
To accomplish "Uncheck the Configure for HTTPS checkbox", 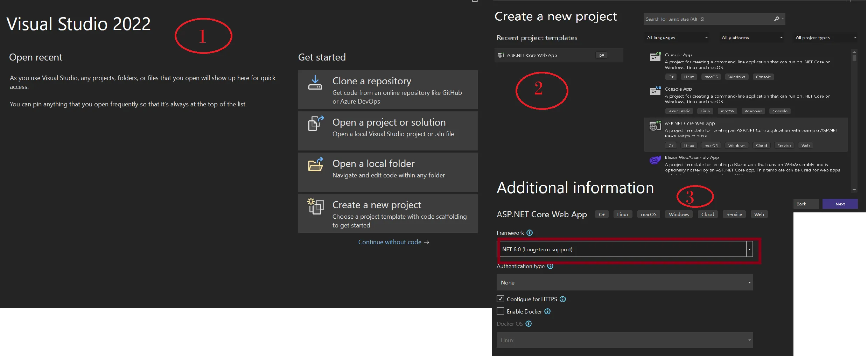I will pyautogui.click(x=500, y=299).
